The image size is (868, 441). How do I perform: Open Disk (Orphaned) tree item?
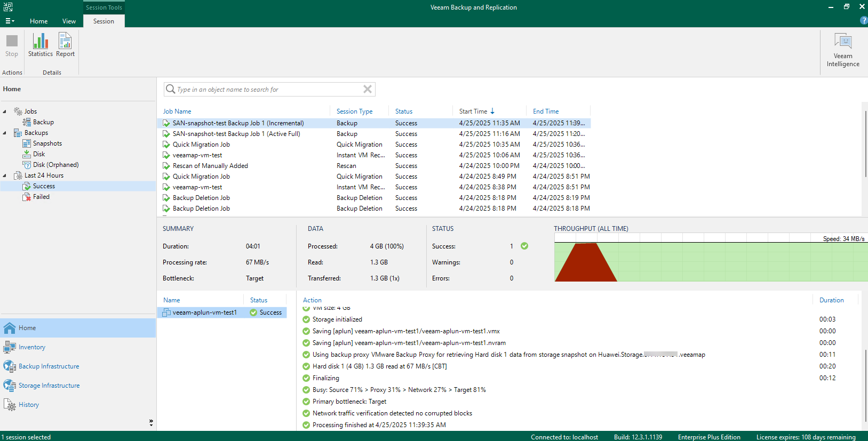click(55, 165)
